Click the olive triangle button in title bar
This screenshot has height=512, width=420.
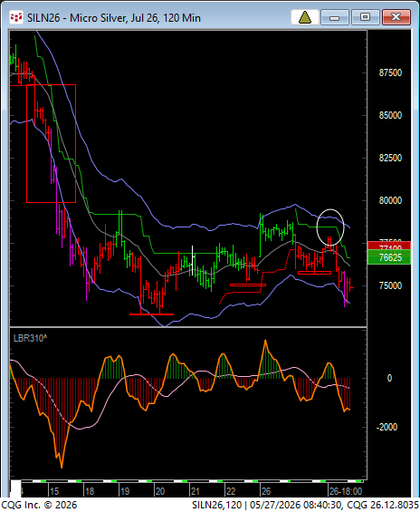[x=304, y=17]
